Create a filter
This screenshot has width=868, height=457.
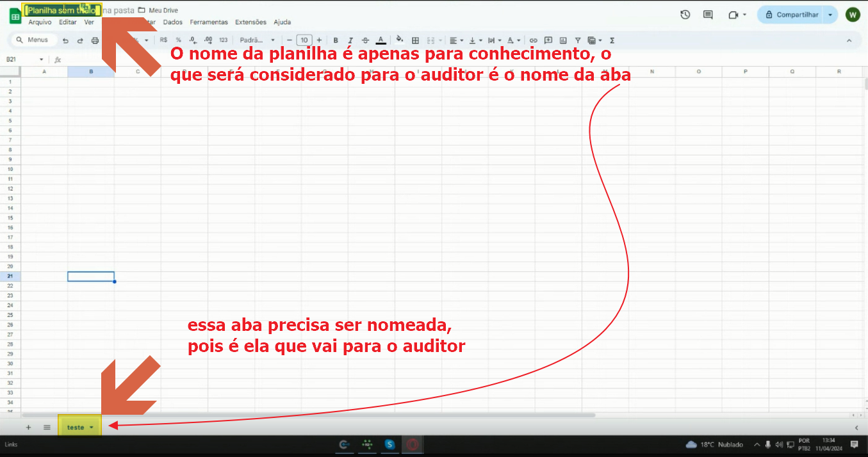578,40
